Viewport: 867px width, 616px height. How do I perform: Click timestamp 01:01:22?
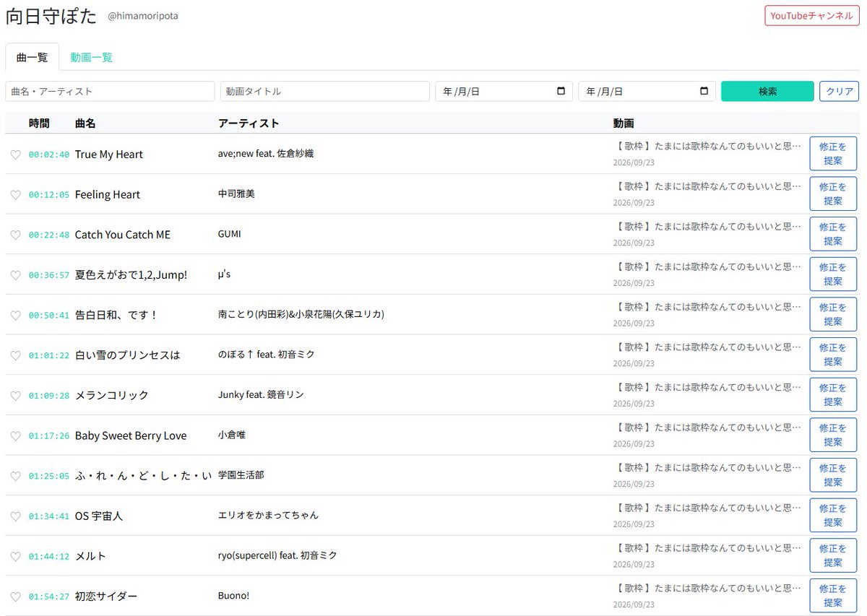click(49, 355)
